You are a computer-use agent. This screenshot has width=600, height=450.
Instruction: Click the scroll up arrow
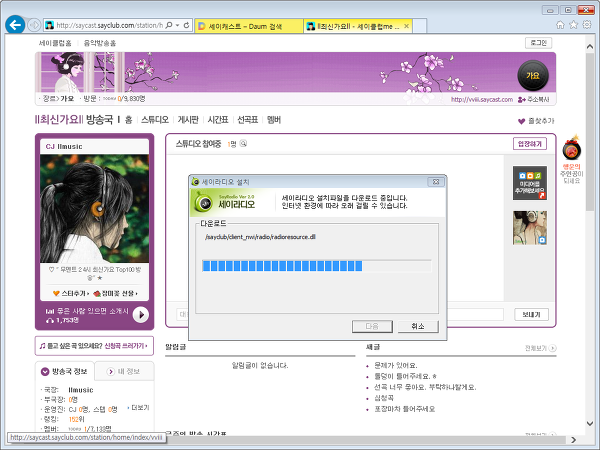pyautogui.click(x=590, y=46)
